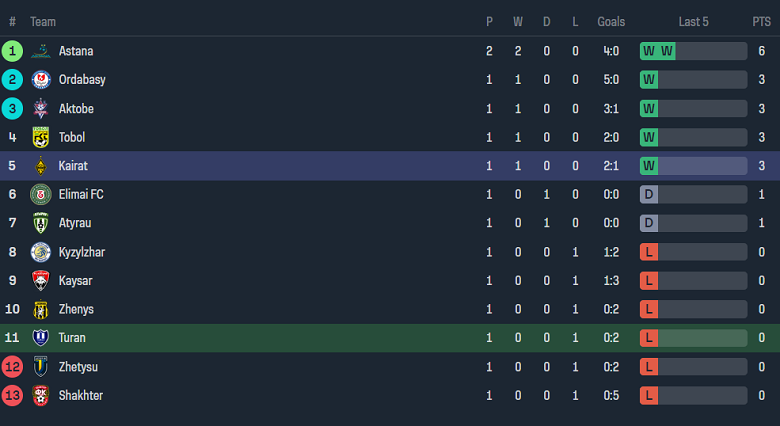This screenshot has width=780, height=426.
Task: Click the Kyzylzhar team badge
Action: point(41,252)
